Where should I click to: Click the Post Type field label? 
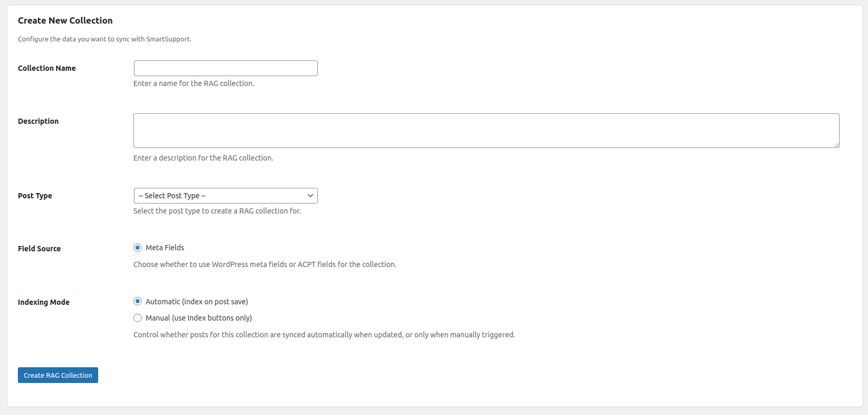pos(35,196)
